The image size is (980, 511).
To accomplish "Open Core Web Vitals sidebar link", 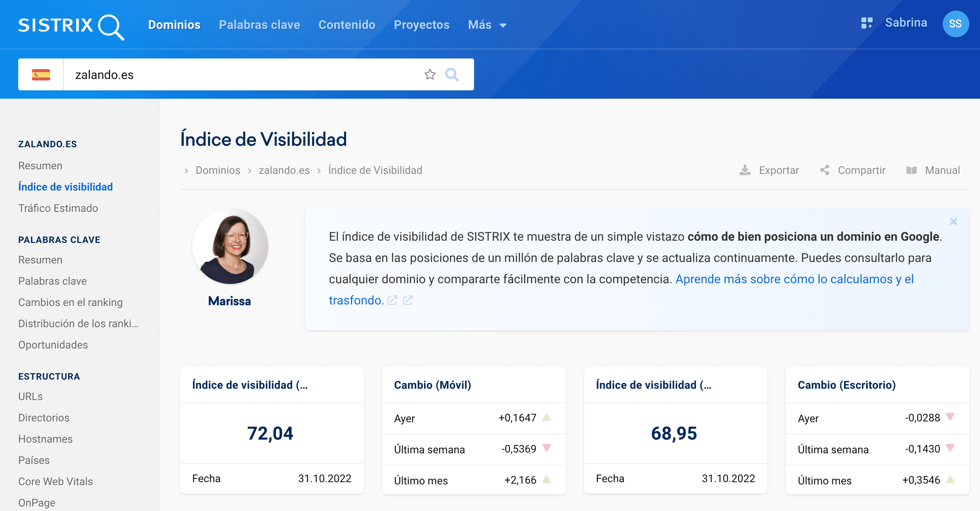I will (55, 481).
